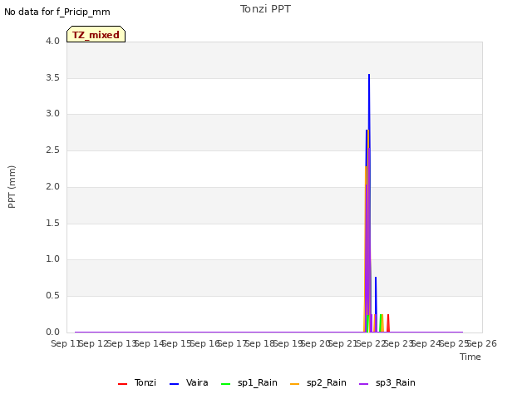This screenshot has height=399, width=532.
Task: Click the Sep 22 x-axis tick label
Action: tap(371, 343)
